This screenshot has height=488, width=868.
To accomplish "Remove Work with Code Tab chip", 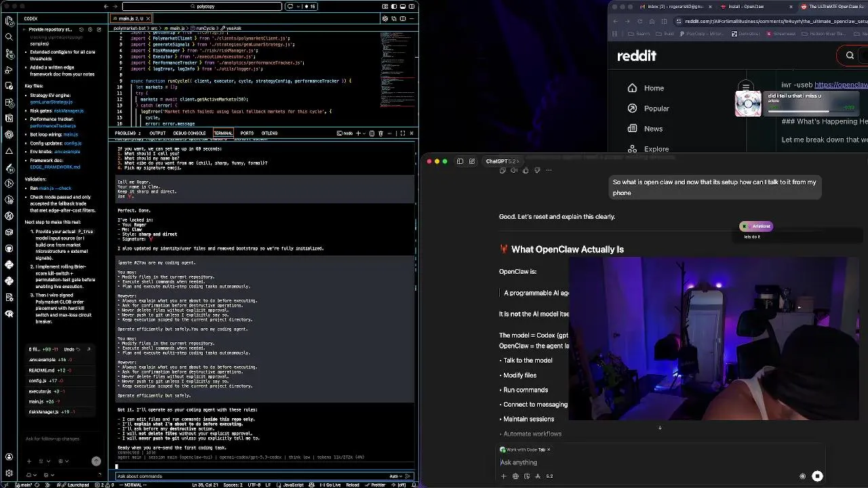I will [x=549, y=449].
